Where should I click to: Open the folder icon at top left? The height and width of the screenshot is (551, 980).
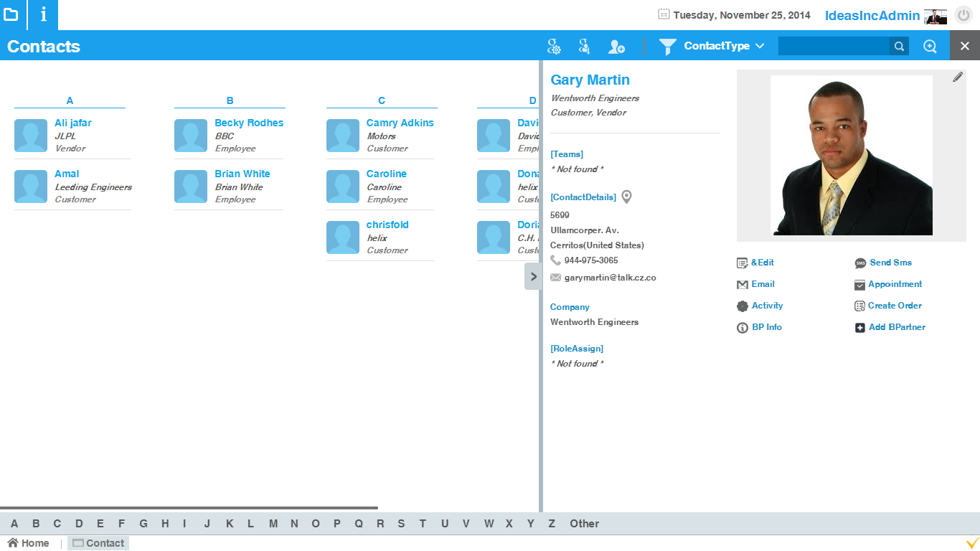(12, 14)
